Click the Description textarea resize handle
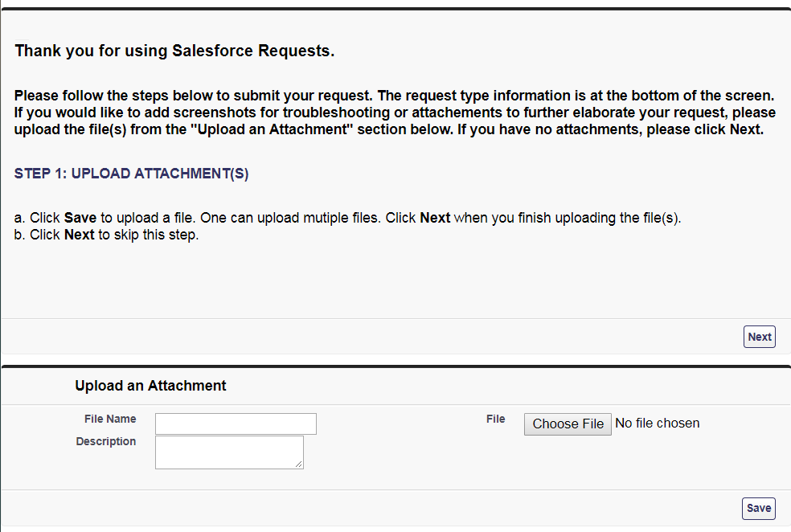This screenshot has height=532, width=791. pyautogui.click(x=299, y=464)
